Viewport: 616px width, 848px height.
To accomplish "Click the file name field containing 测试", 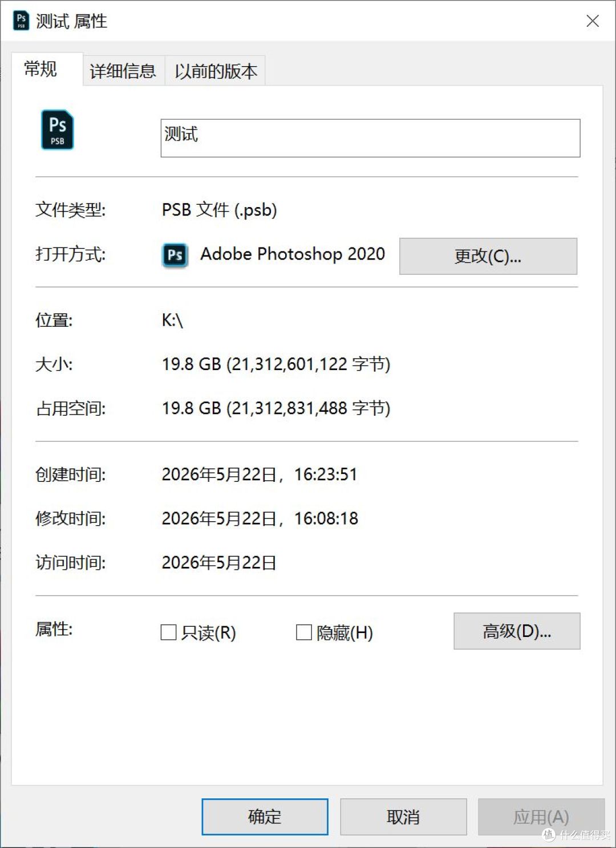I will (370, 138).
